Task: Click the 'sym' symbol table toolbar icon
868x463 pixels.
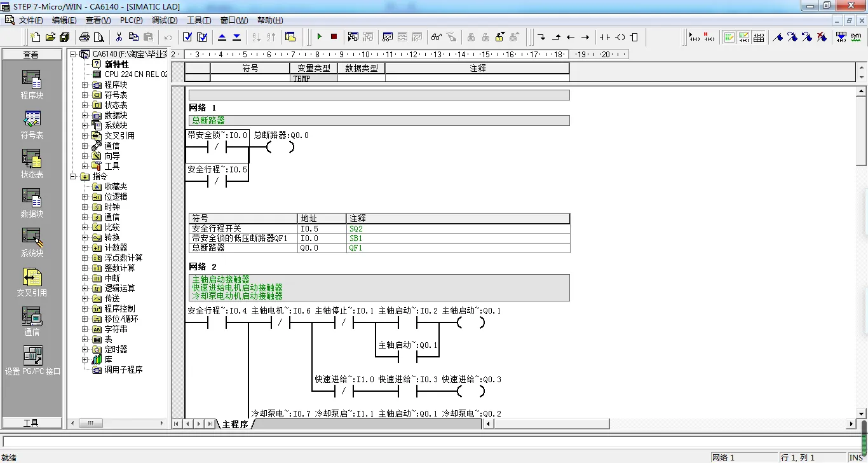Action: (x=856, y=37)
